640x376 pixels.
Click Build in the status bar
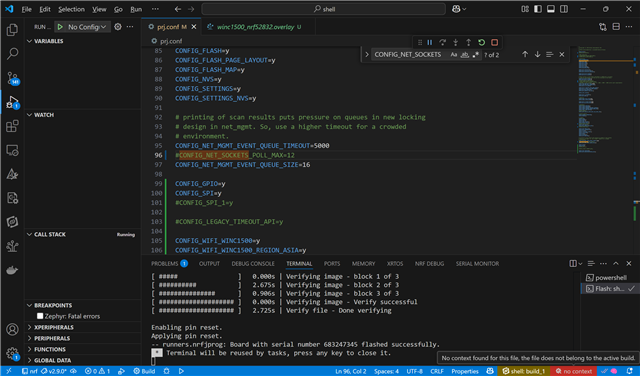144,371
